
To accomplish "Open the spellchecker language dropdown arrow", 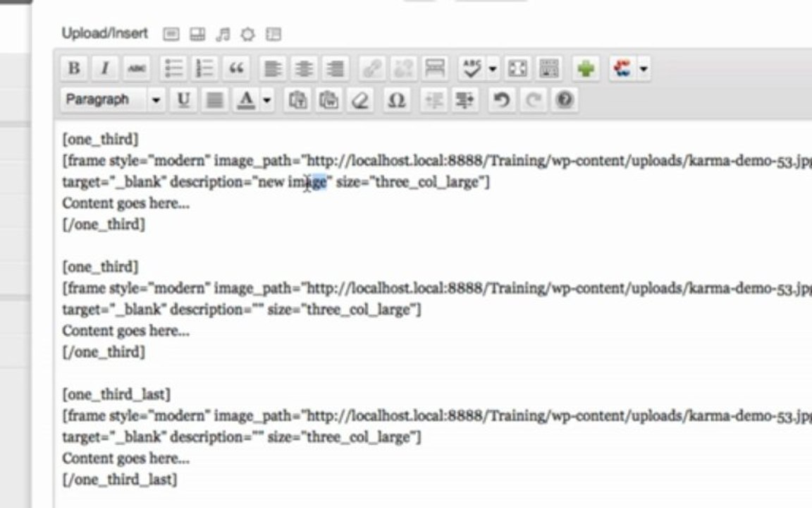I will [x=493, y=68].
